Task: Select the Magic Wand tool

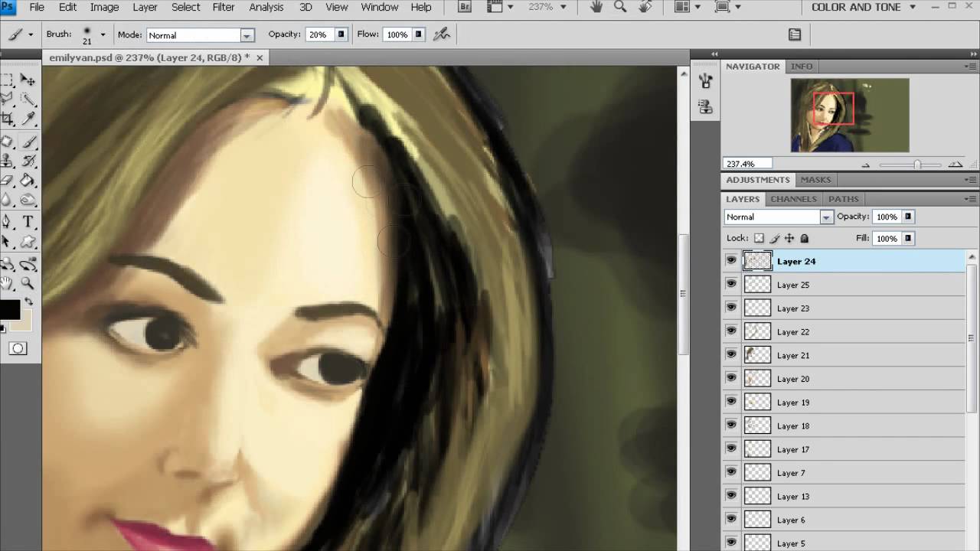Action: click(x=28, y=99)
